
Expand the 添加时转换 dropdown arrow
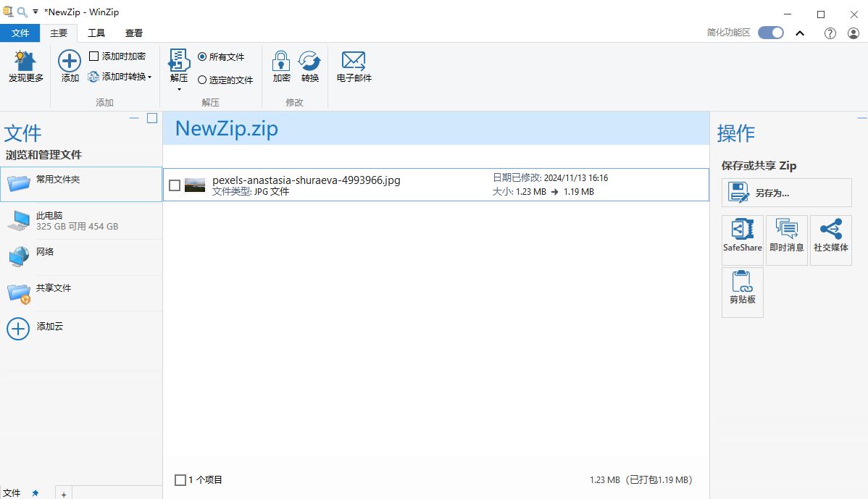(x=149, y=77)
